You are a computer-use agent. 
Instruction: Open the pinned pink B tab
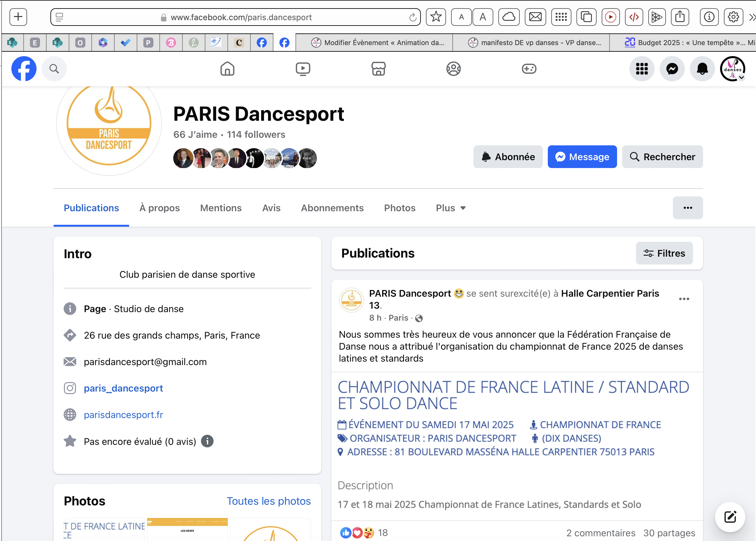coord(171,43)
